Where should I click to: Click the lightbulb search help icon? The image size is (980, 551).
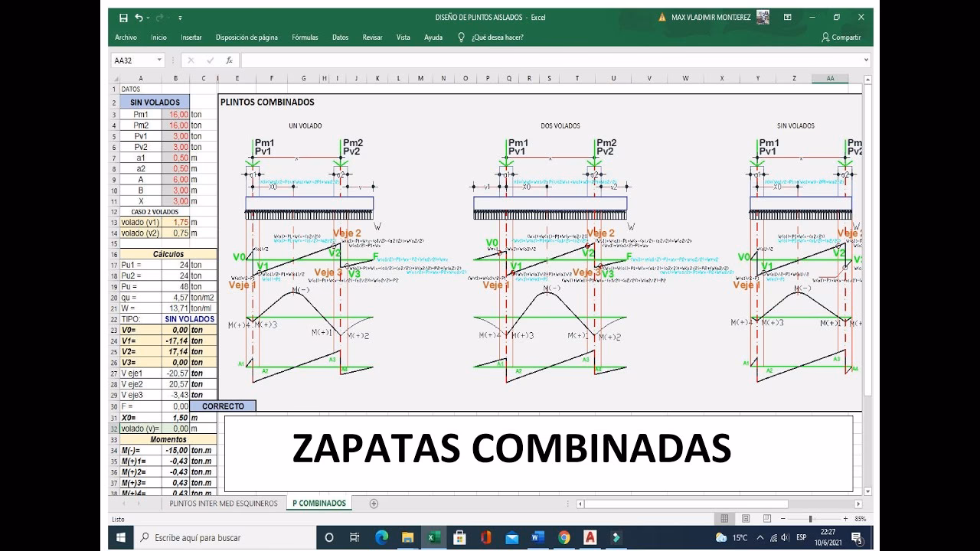[x=460, y=37]
